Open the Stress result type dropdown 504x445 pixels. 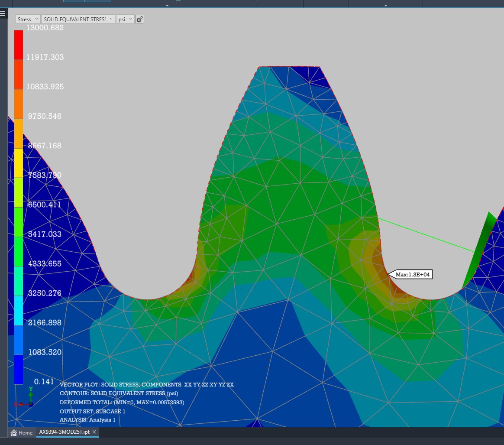28,19
